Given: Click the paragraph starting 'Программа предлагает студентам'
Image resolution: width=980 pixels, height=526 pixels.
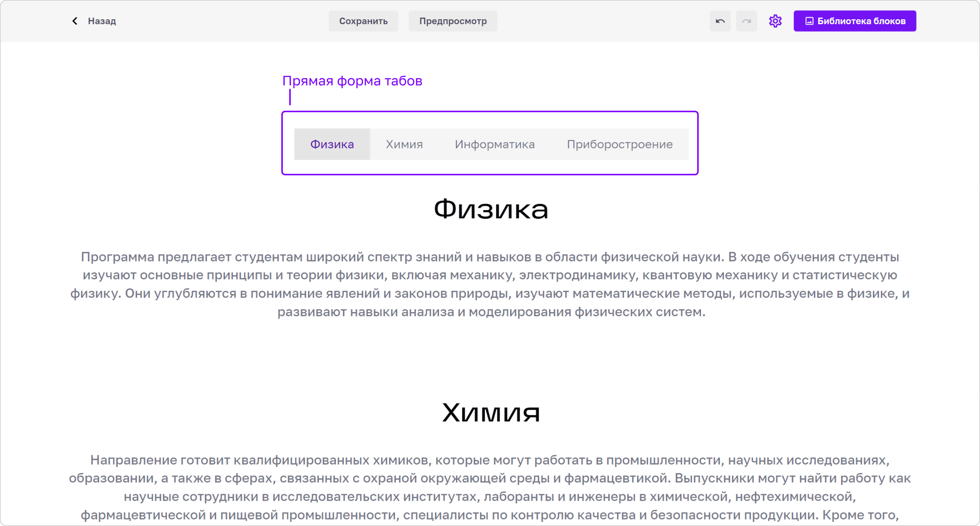Looking at the screenshot, I should tap(490, 284).
